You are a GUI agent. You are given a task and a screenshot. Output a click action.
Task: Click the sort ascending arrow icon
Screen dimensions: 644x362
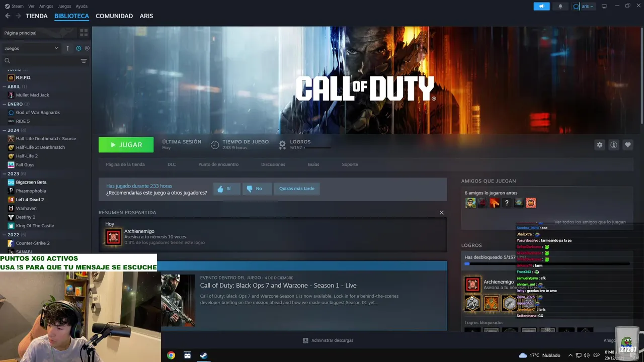68,48
